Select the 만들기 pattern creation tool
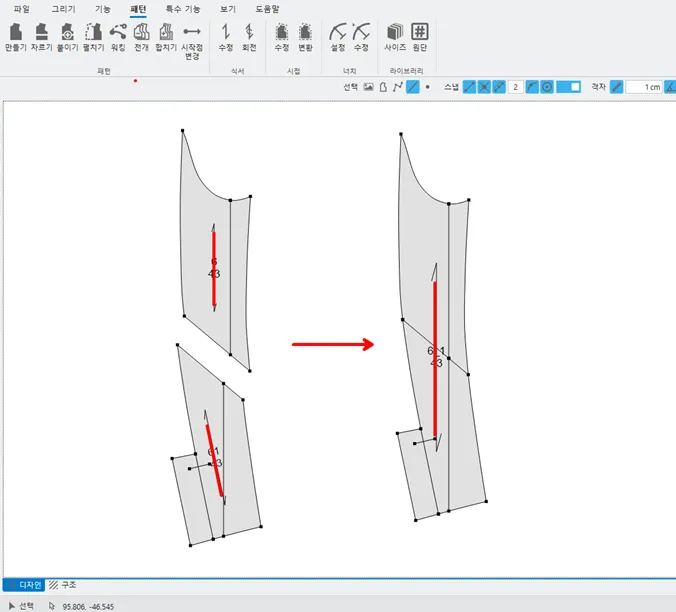The width and height of the screenshot is (676, 612). pos(16,37)
